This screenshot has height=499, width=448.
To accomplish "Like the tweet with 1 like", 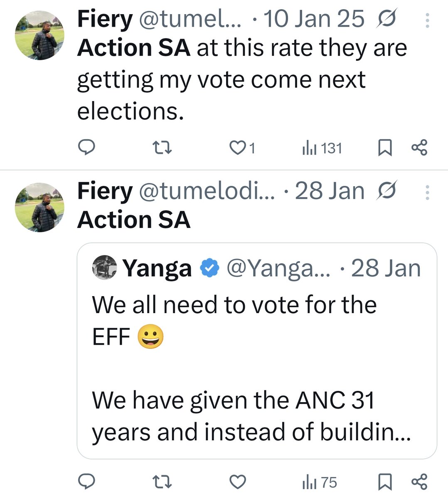I will (238, 148).
